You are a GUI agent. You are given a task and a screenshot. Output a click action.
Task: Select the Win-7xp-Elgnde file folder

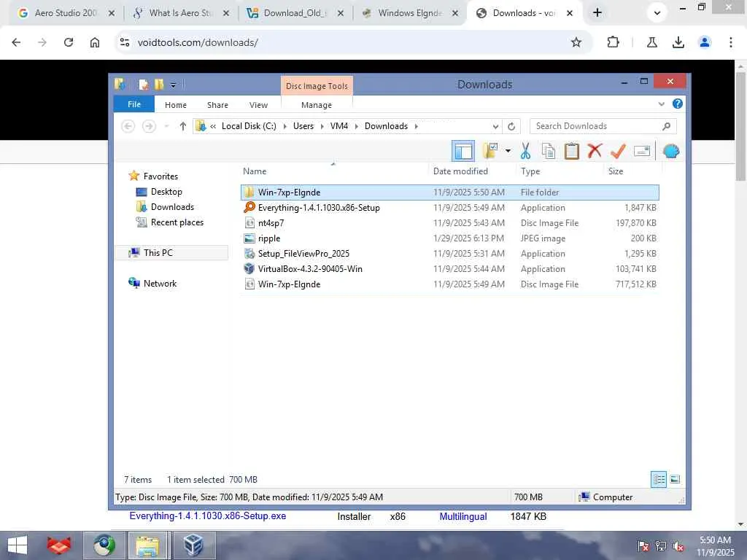(449, 192)
